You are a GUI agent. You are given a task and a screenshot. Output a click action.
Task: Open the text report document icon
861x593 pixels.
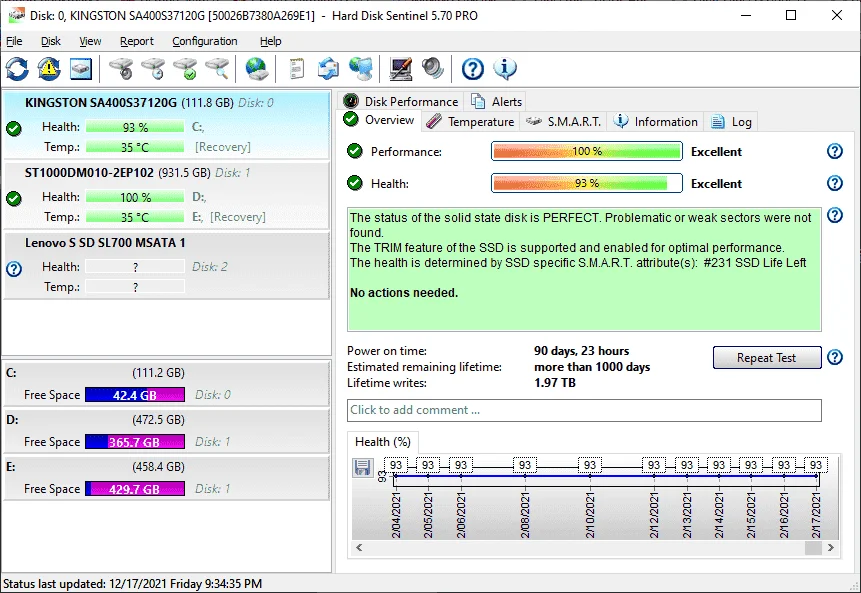click(297, 69)
